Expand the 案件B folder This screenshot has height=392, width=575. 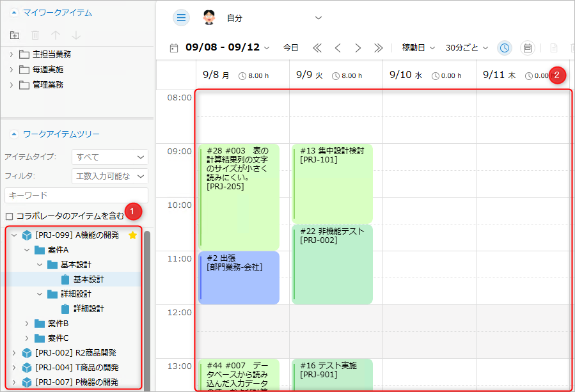27,324
